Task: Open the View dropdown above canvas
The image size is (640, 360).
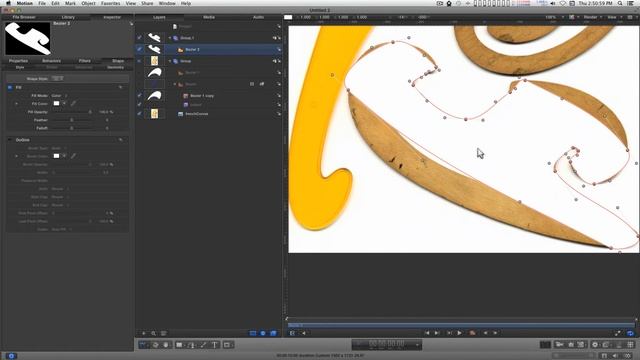Action: pyautogui.click(x=614, y=17)
